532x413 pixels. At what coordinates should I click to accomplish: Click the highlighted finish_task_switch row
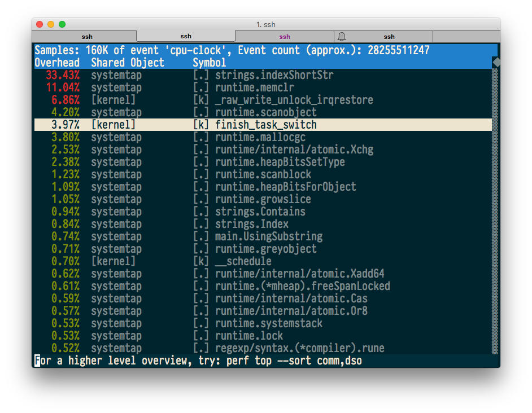(263, 125)
